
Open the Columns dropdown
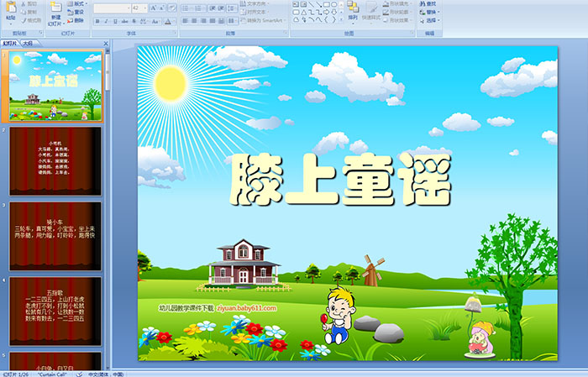click(x=233, y=21)
